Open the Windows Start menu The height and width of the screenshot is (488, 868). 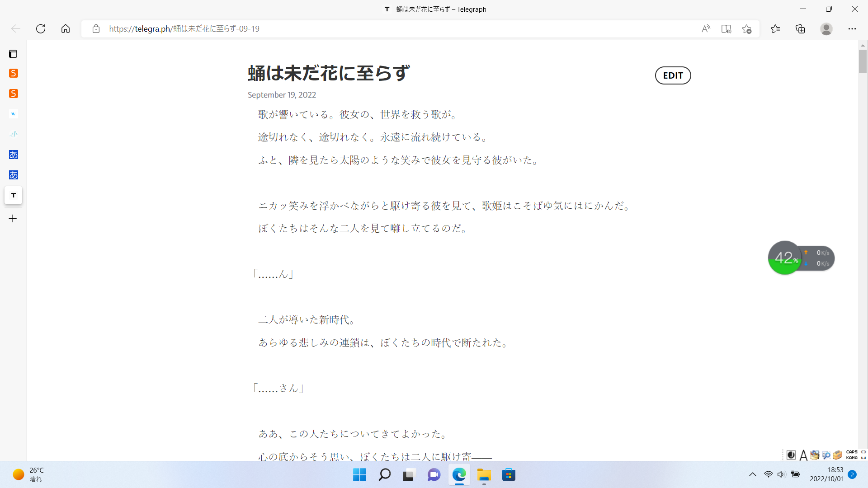coord(359,475)
